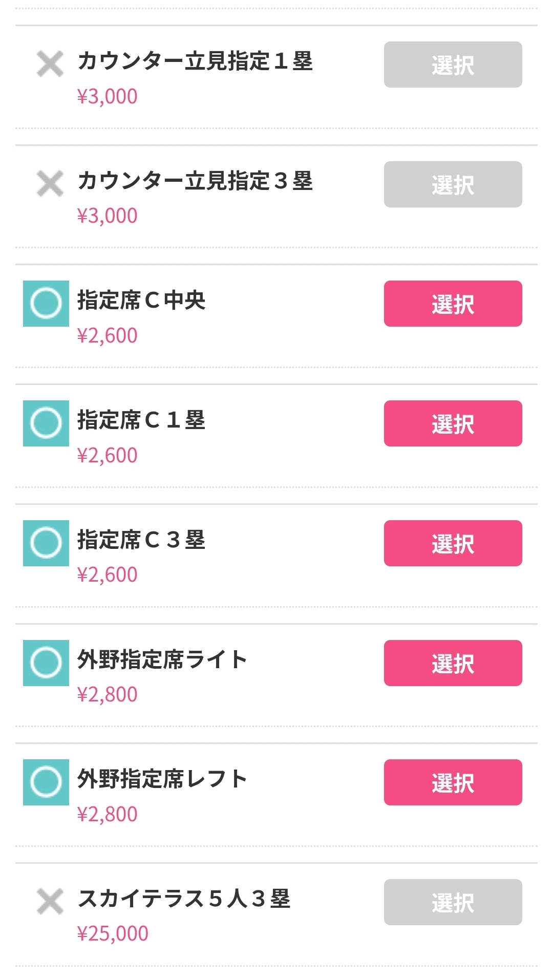Click the 外野指定席ライト seat name
The width and height of the screenshot is (553, 980).
point(162,659)
